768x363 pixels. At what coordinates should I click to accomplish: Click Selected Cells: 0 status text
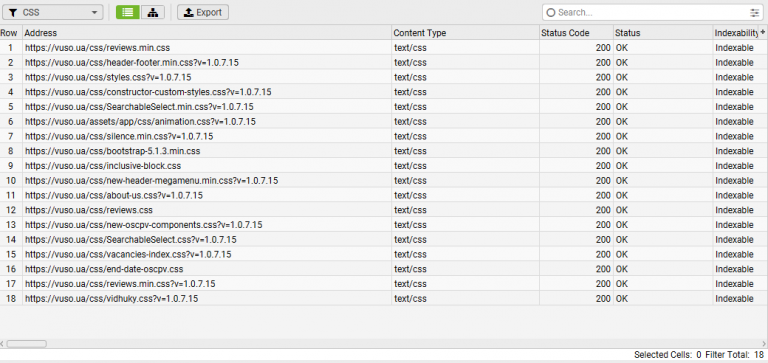(x=668, y=355)
